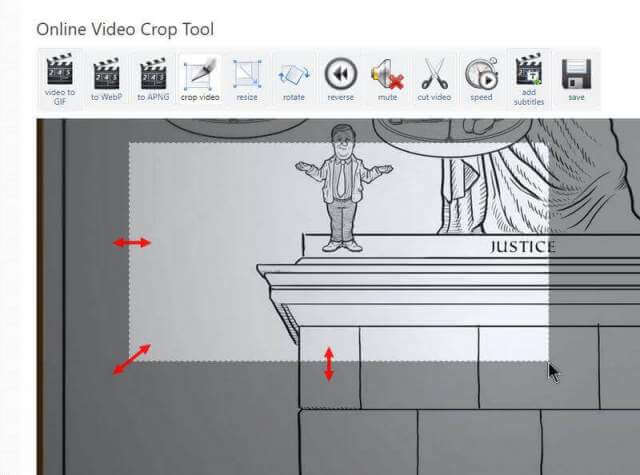Mute the video audio
The image size is (640, 475).
pos(387,79)
